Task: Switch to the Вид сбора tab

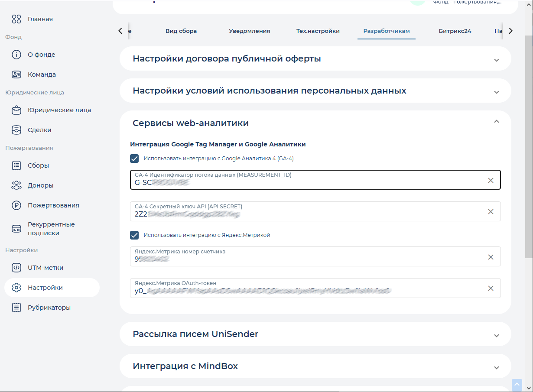Action: click(x=181, y=31)
